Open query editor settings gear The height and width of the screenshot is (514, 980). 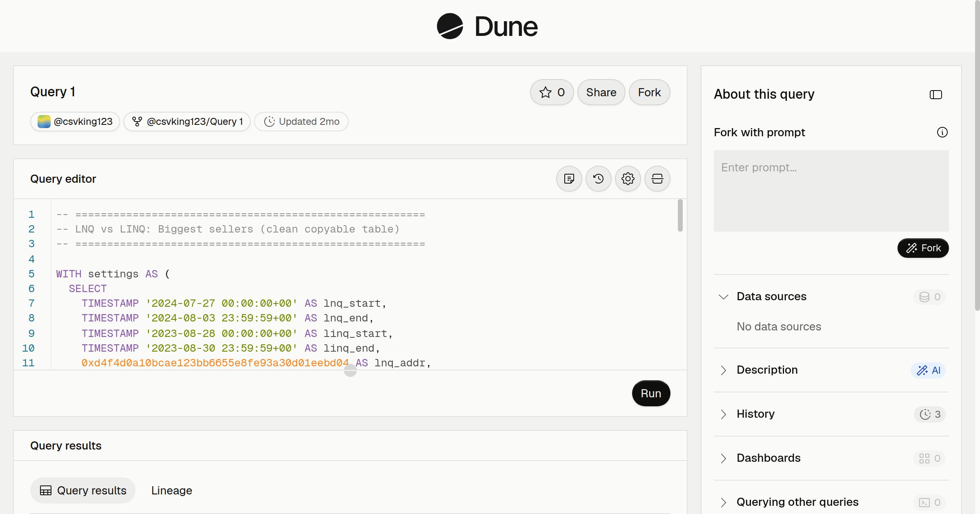click(x=628, y=179)
